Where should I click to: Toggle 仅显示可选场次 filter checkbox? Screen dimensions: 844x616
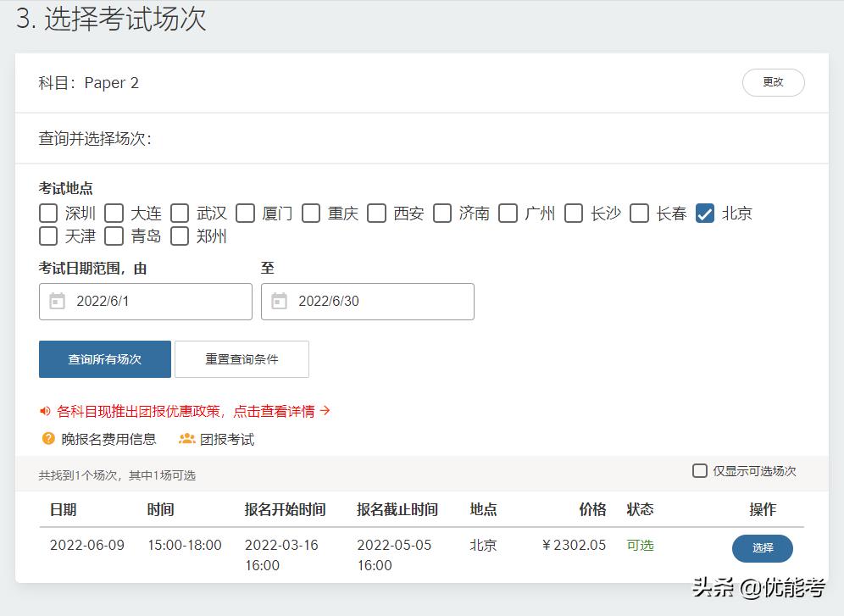pos(699,470)
